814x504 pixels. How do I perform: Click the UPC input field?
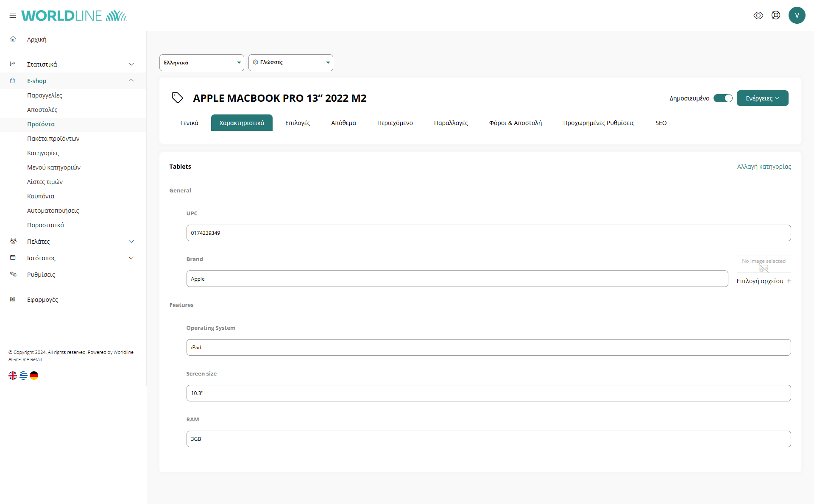pyautogui.click(x=488, y=233)
